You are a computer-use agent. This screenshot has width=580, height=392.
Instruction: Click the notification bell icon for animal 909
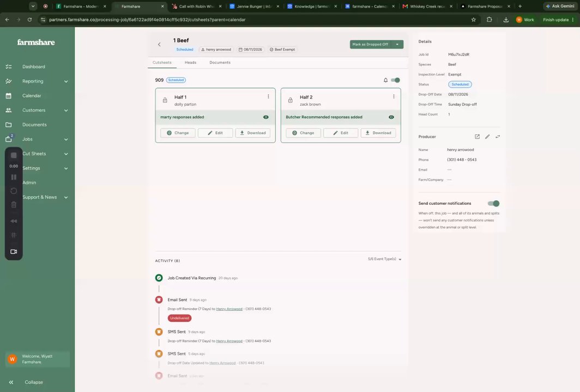click(x=385, y=80)
